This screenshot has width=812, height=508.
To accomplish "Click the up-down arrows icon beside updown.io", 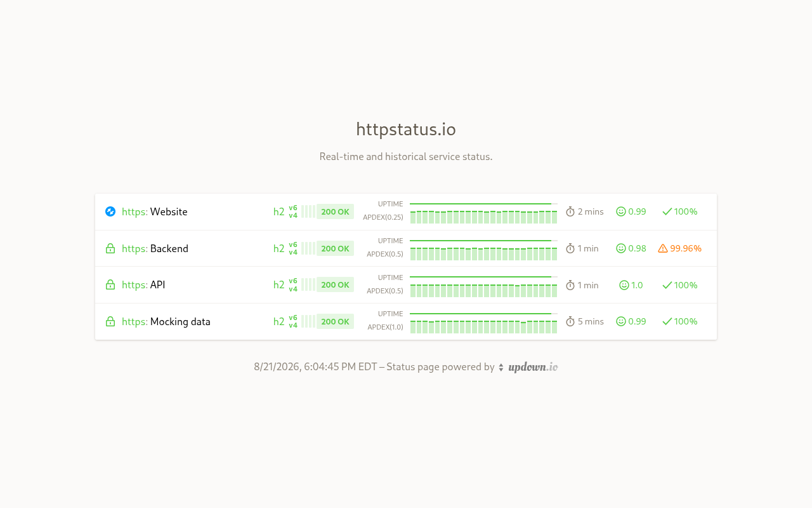I will tap(501, 367).
